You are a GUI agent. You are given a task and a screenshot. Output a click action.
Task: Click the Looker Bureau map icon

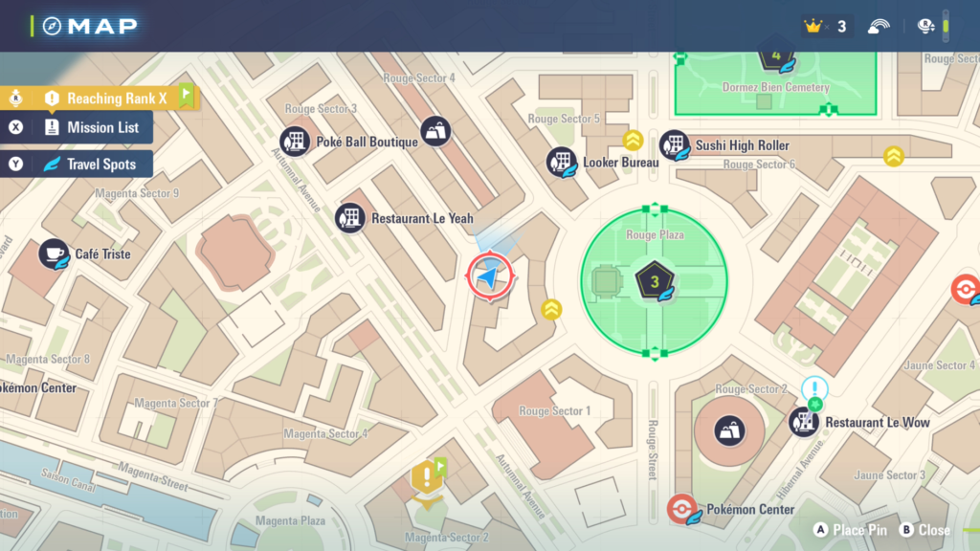tap(562, 163)
